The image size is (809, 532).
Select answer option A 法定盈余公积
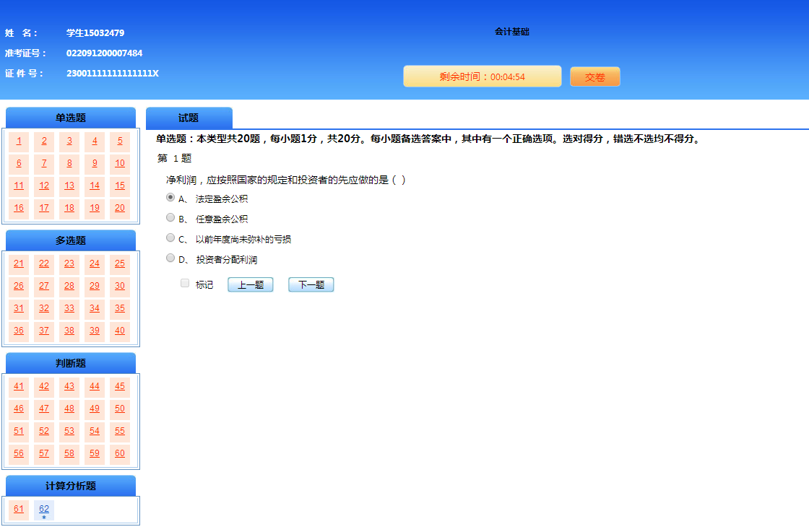pyautogui.click(x=170, y=198)
